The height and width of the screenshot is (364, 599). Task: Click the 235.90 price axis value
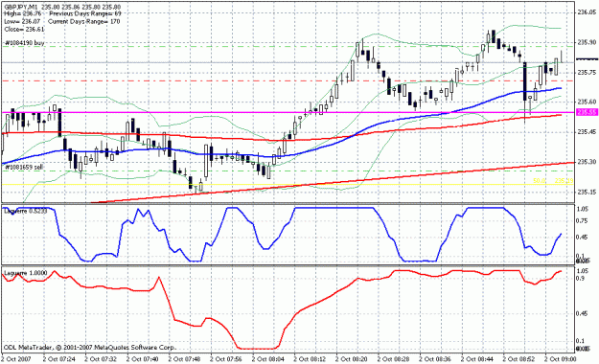[x=587, y=42]
